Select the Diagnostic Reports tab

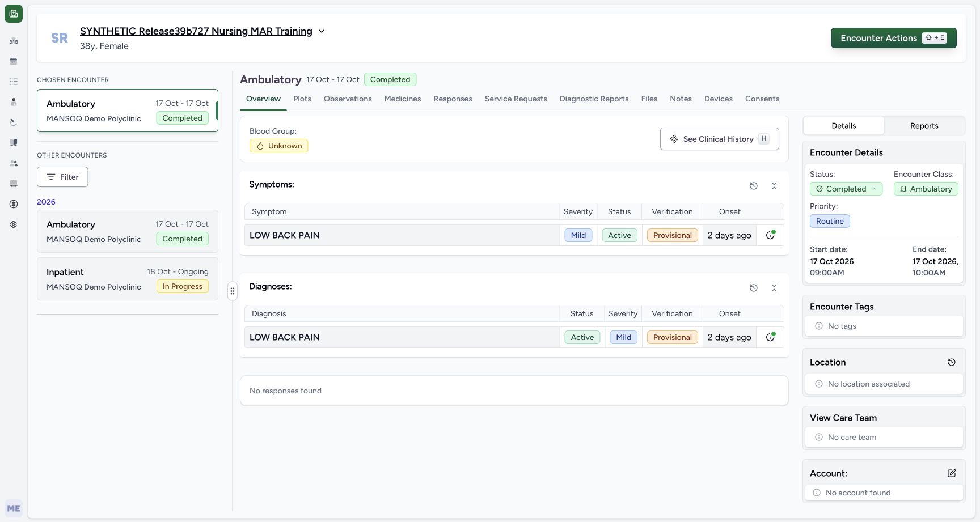pyautogui.click(x=594, y=99)
